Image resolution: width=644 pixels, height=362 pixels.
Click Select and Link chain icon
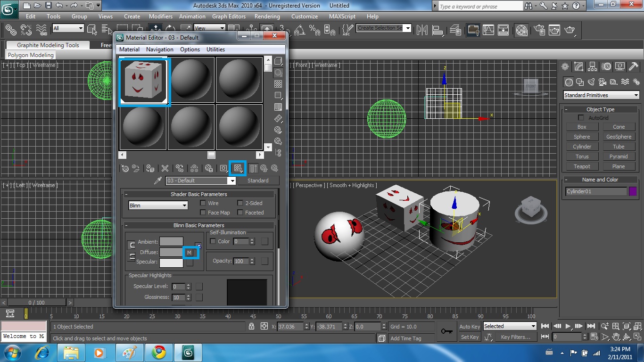(x=10, y=30)
